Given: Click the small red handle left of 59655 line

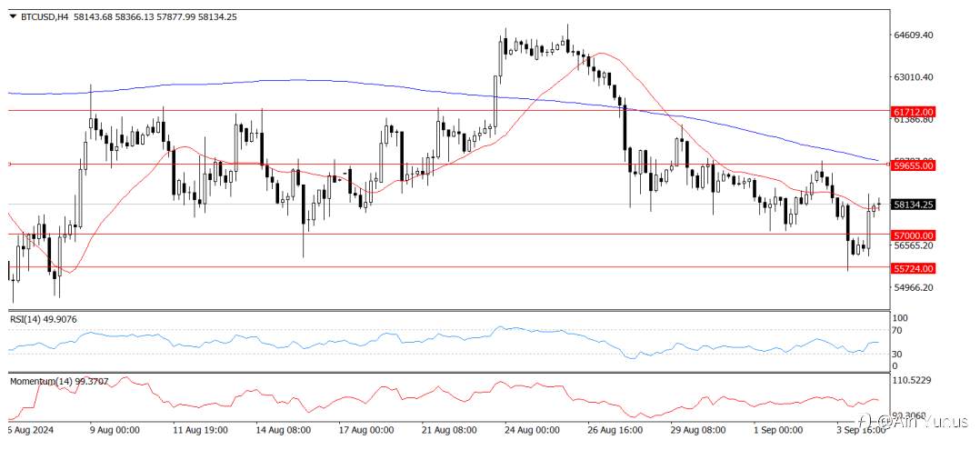Looking at the screenshot, I should 9,164.
